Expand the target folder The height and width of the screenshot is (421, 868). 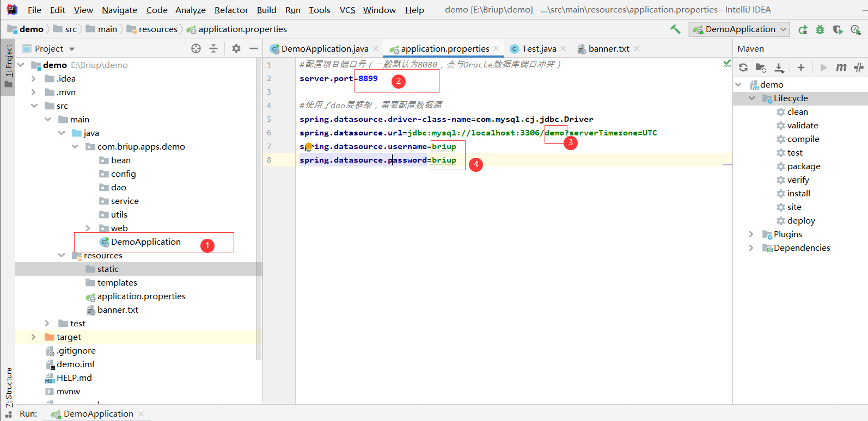tap(33, 337)
